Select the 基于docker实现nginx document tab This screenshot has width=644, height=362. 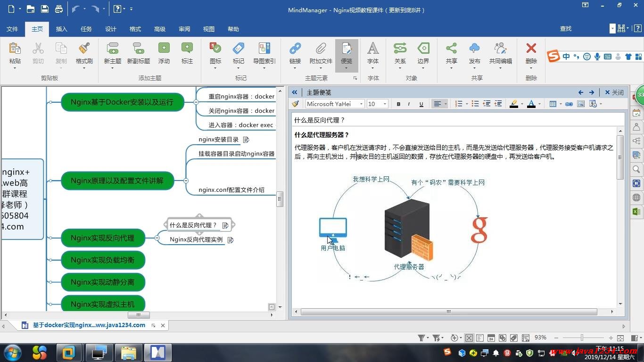(89, 325)
